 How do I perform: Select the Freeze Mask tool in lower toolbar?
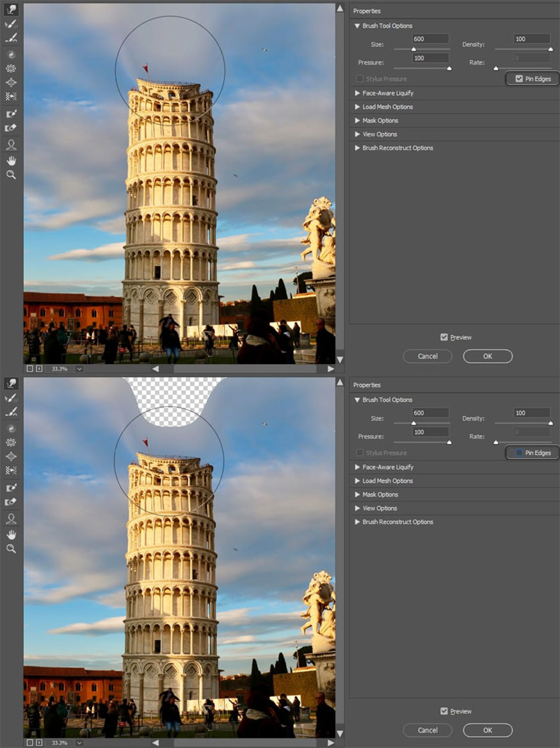[11, 488]
